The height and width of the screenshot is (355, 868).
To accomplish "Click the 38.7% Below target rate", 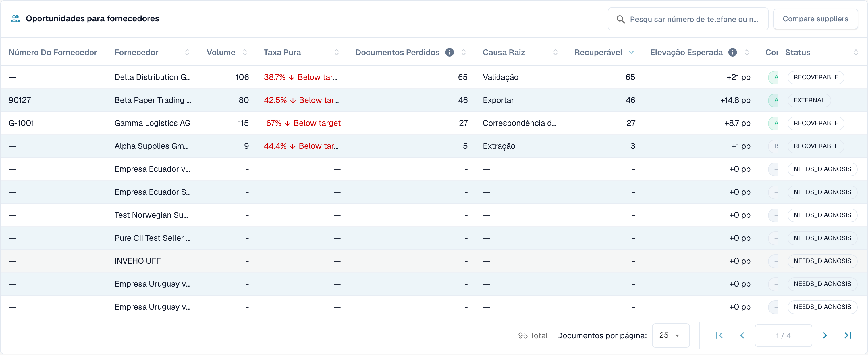I will tap(300, 77).
